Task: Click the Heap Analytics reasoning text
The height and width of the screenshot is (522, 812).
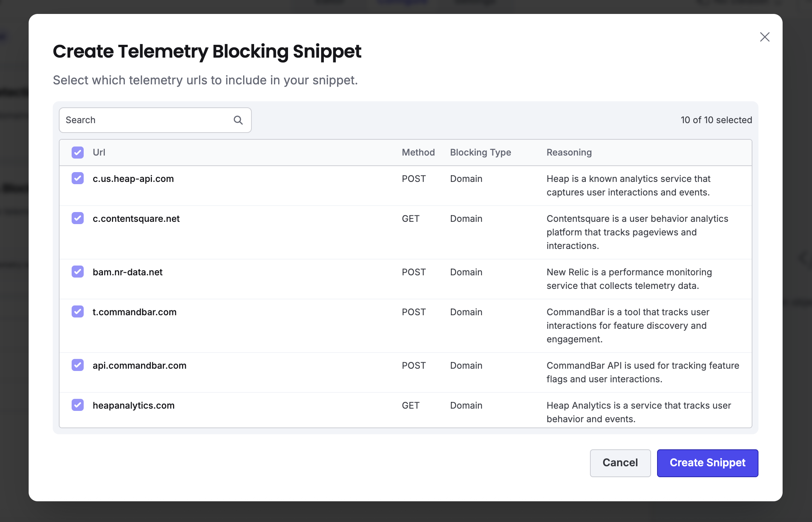Action: pyautogui.click(x=639, y=412)
